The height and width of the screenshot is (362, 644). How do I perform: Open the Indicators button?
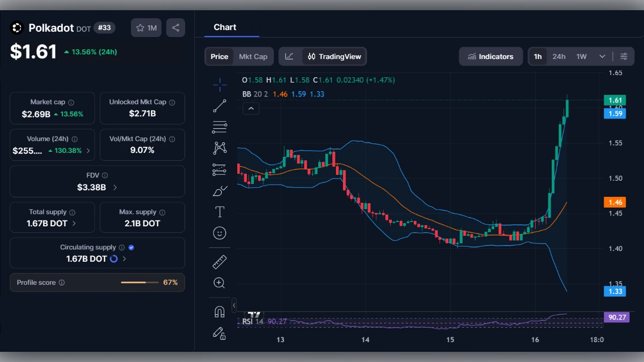[x=491, y=56]
